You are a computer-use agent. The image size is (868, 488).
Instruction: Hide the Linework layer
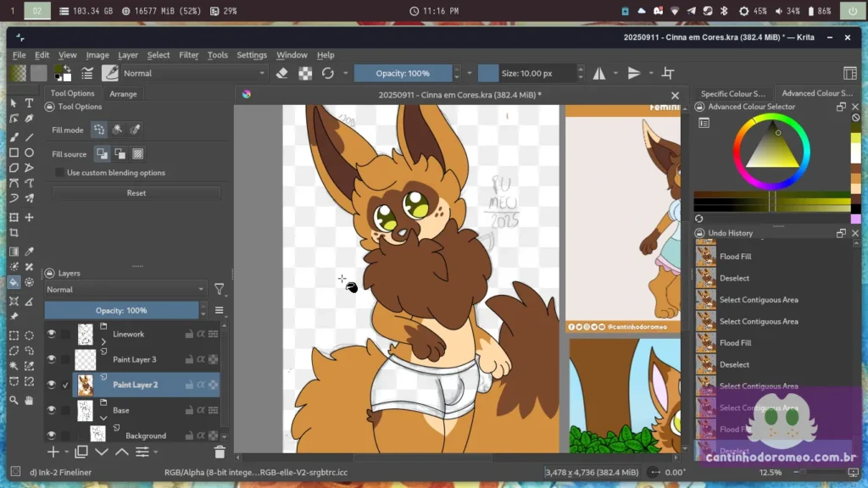pos(52,334)
